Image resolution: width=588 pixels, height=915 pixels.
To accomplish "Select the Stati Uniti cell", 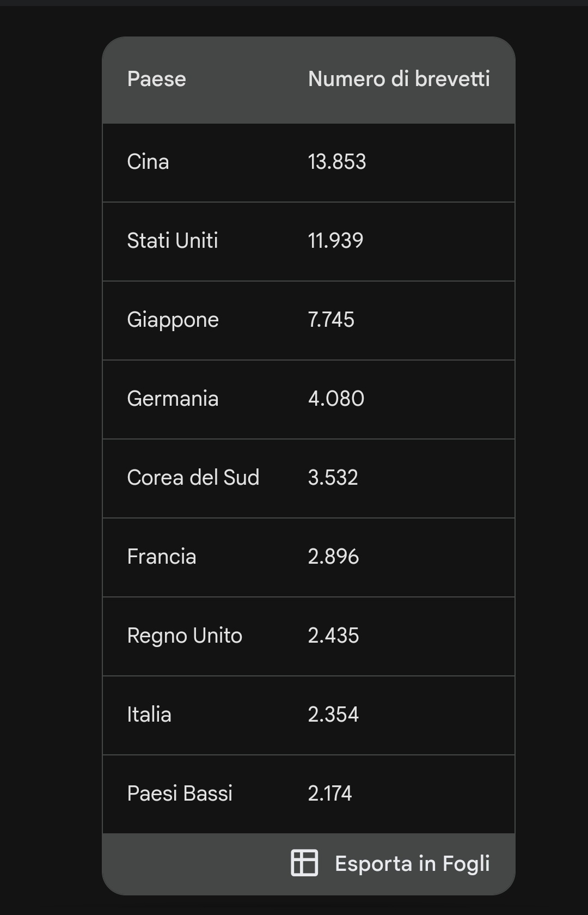I will [x=173, y=241].
